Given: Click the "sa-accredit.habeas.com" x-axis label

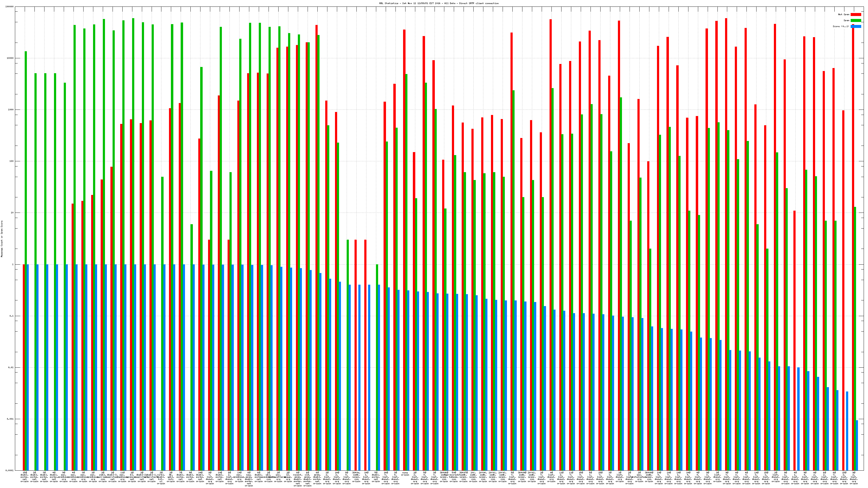Looking at the screenshot, I should [x=454, y=477].
